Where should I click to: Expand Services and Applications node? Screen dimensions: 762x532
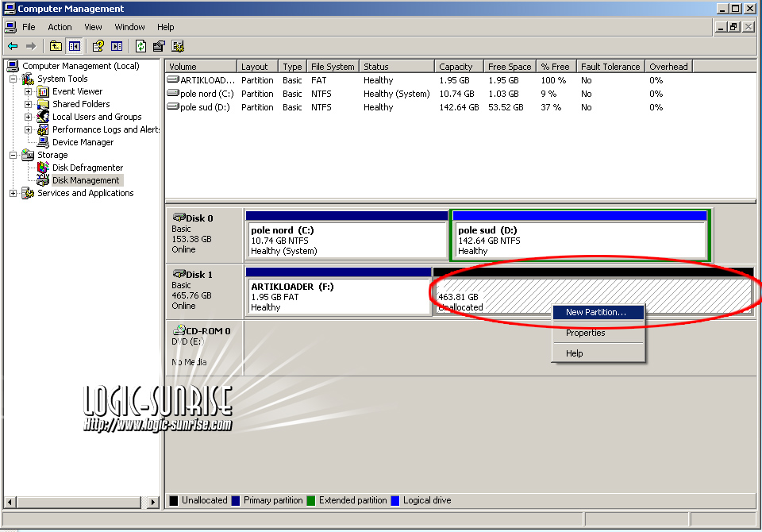click(13, 193)
